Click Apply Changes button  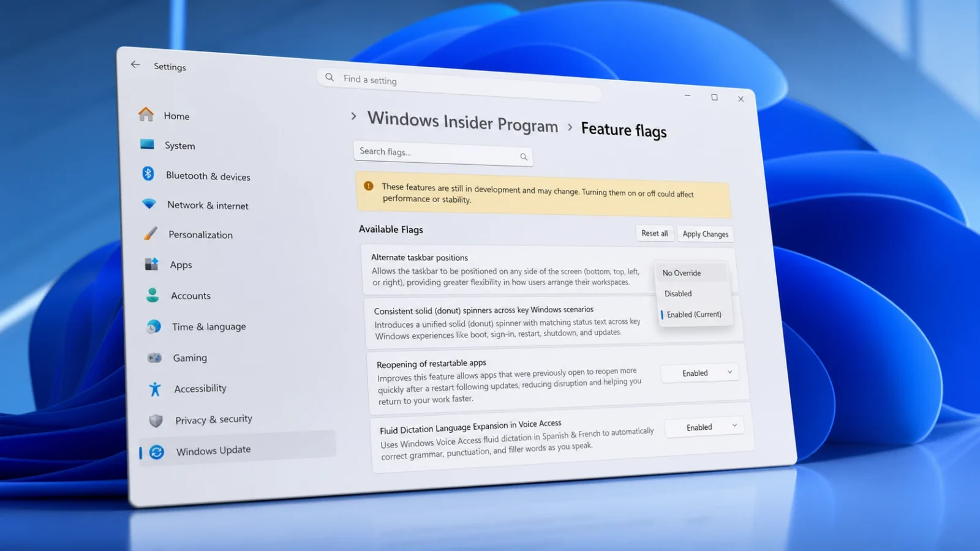point(706,234)
